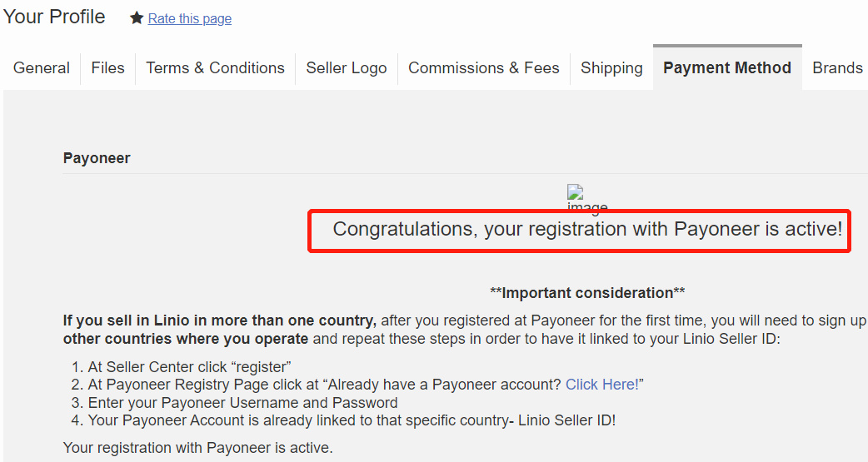
Task: Switch to the General tab
Action: point(42,68)
